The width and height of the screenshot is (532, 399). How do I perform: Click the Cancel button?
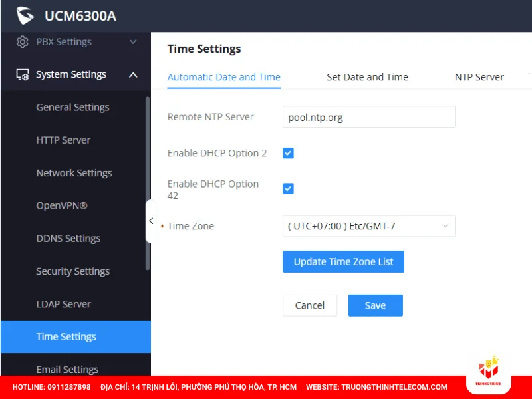(310, 305)
